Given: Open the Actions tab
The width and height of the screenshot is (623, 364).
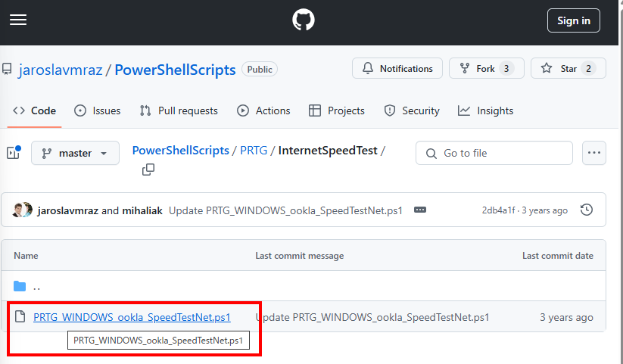Looking at the screenshot, I should pyautogui.click(x=264, y=111).
